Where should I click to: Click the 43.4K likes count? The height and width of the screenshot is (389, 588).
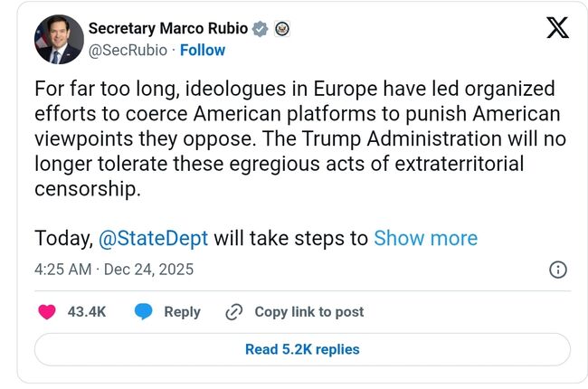(x=87, y=311)
